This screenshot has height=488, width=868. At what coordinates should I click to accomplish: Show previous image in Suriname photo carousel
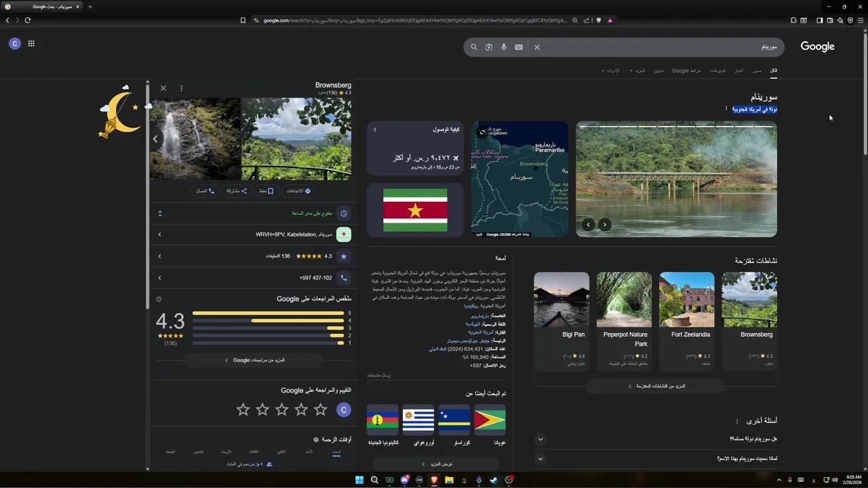(x=604, y=225)
